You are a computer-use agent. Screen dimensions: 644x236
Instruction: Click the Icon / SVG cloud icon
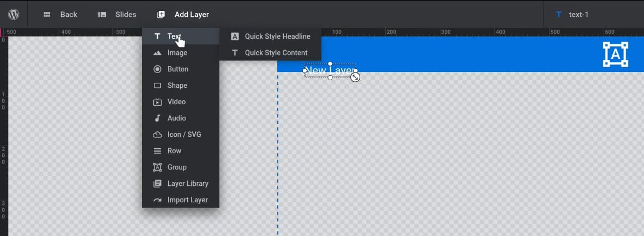pos(157,135)
